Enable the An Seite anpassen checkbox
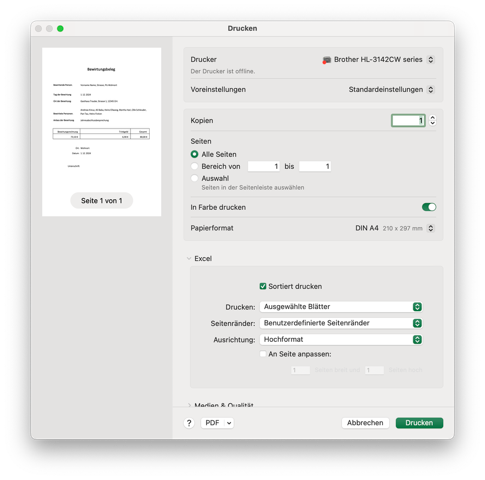This screenshot has width=485, height=480. click(263, 354)
